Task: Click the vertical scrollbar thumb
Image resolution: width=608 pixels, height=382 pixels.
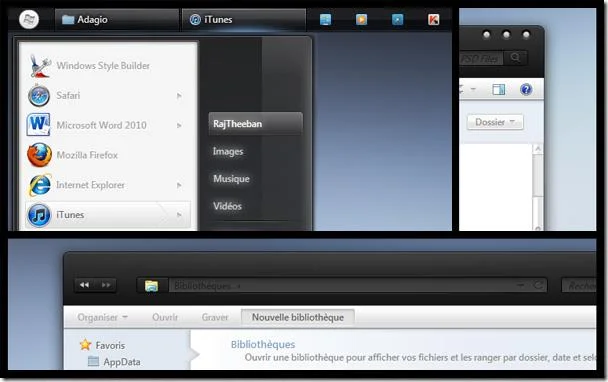Action: click(x=537, y=175)
